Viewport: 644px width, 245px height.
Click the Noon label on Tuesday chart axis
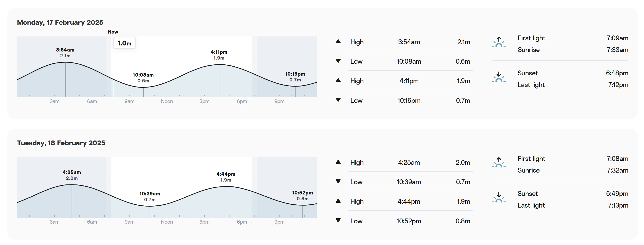(x=167, y=222)
